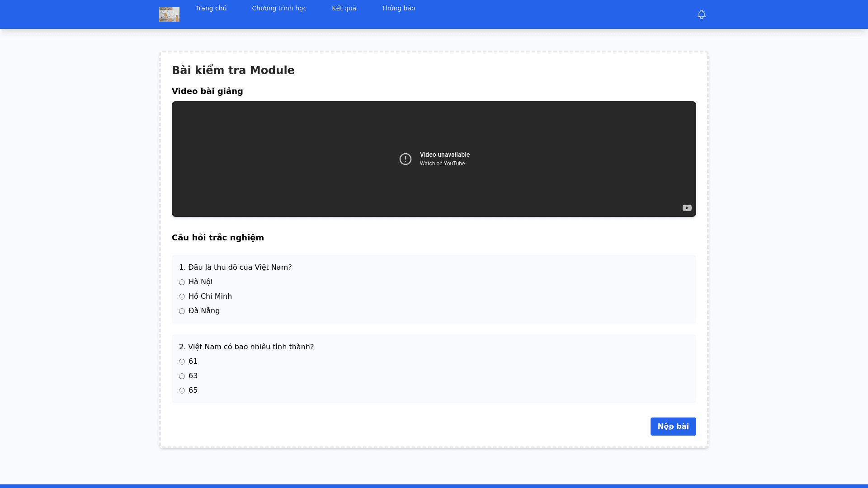The image size is (868, 488).
Task: Click the site logo thumbnail in the navbar
Action: (169, 14)
